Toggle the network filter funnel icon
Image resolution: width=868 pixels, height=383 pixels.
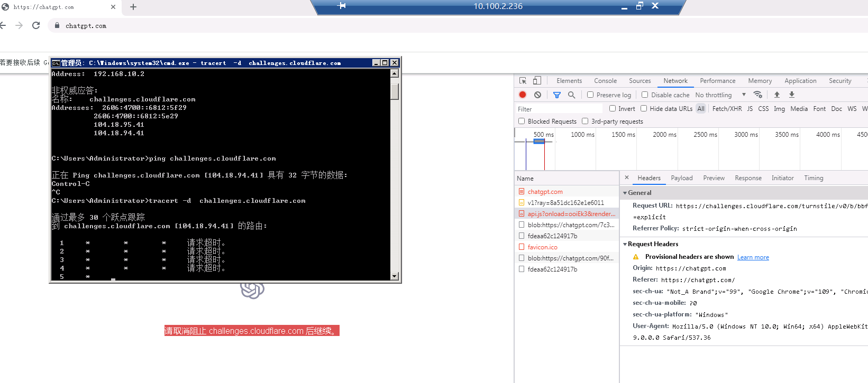[x=556, y=95]
